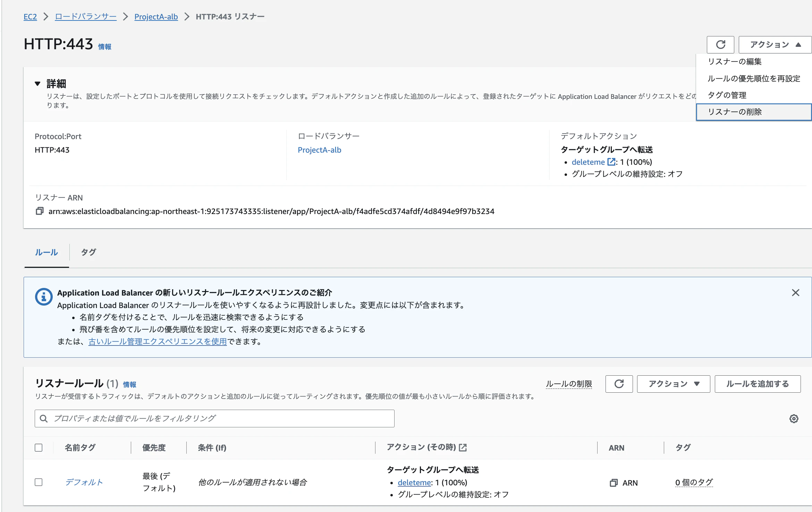Switch to the タグ tab
The image size is (812, 512).
(88, 252)
